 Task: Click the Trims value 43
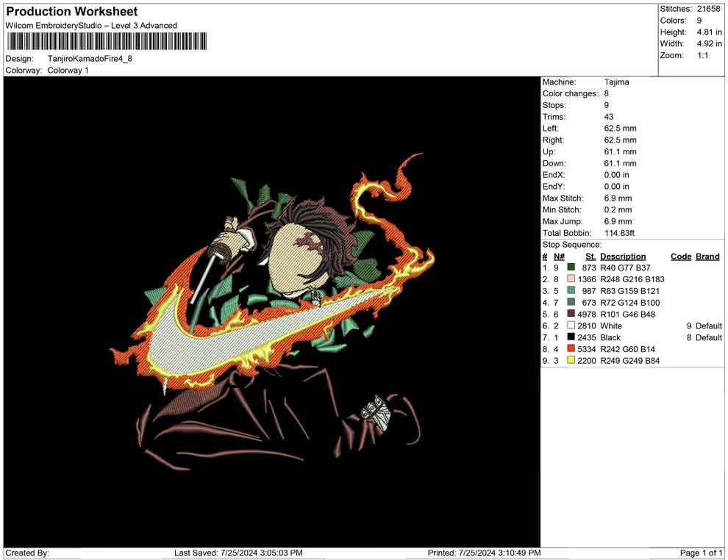[x=609, y=117]
